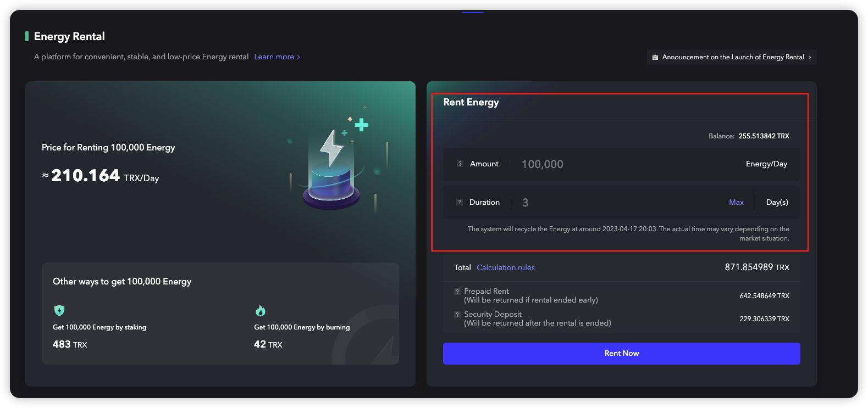Click the help icon beside Prepaid Rent

point(457,292)
